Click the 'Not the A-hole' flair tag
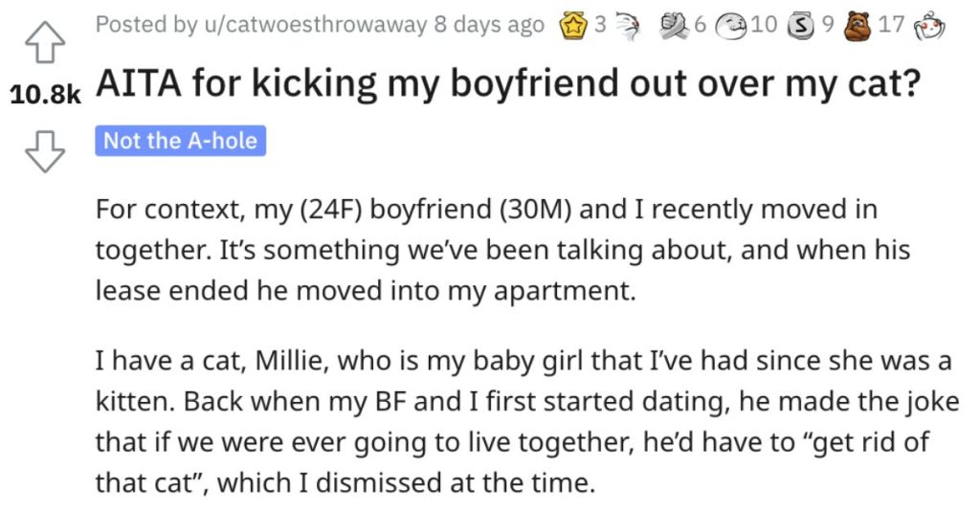This screenshot has height=512, width=980. [181, 141]
